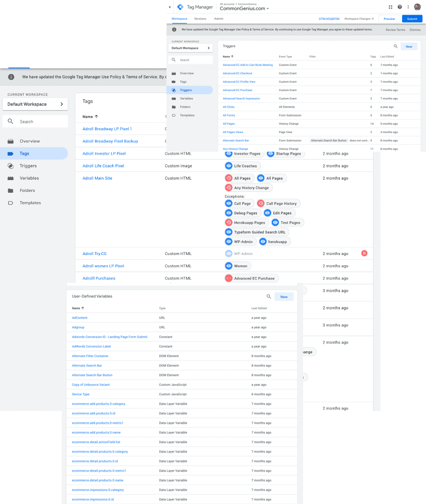The height and width of the screenshot is (504, 426).
Task: Expand Default Workspace selector in Triggers window
Action: click(x=190, y=48)
